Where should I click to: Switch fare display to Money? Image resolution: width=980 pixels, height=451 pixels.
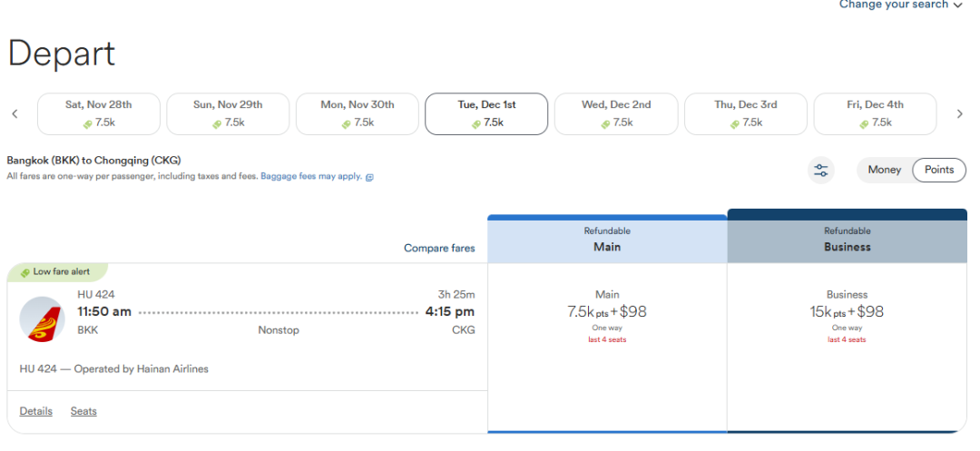click(885, 170)
